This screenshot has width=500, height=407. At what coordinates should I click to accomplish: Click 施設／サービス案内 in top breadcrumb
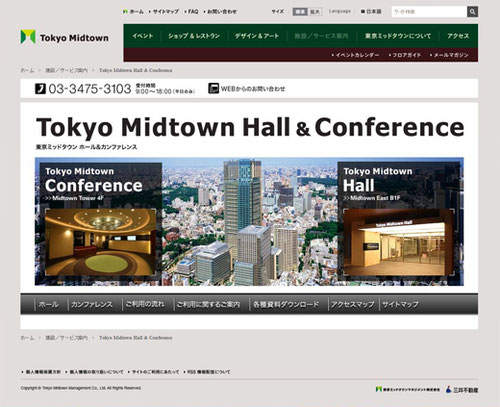(x=66, y=70)
